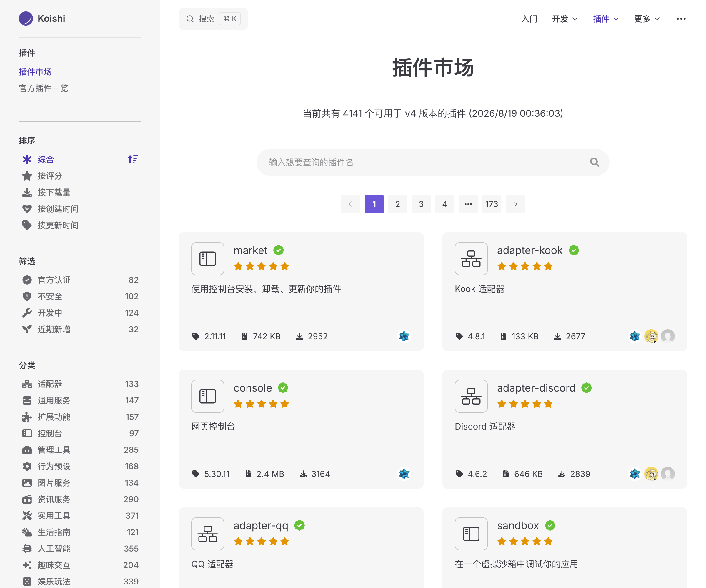The height and width of the screenshot is (588, 706).
Task: Sort plugins by 按评分
Action: tap(80, 176)
